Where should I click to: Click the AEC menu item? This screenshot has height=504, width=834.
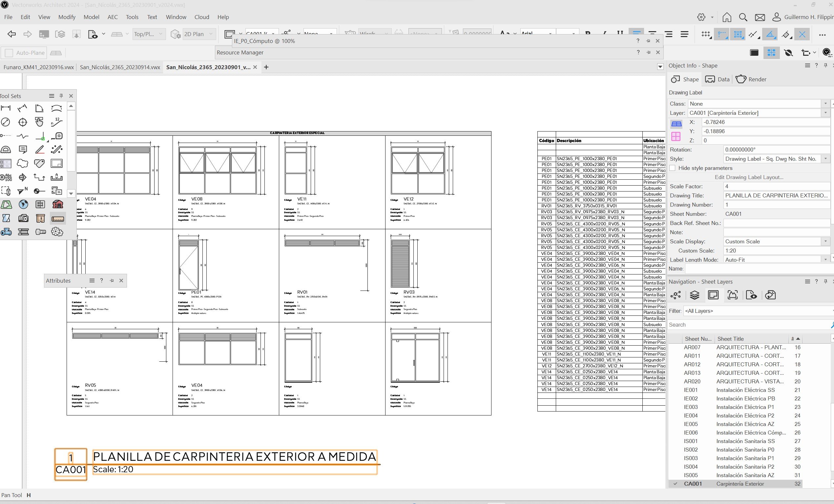click(x=113, y=16)
